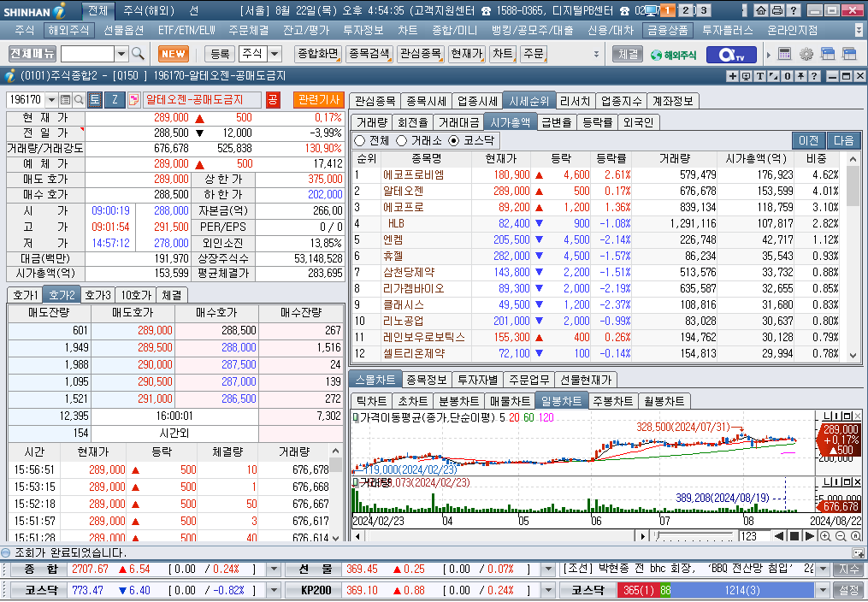Switch to virtual screen 1
Image resolution: width=868 pixels, height=602 pixels.
(668, 10)
